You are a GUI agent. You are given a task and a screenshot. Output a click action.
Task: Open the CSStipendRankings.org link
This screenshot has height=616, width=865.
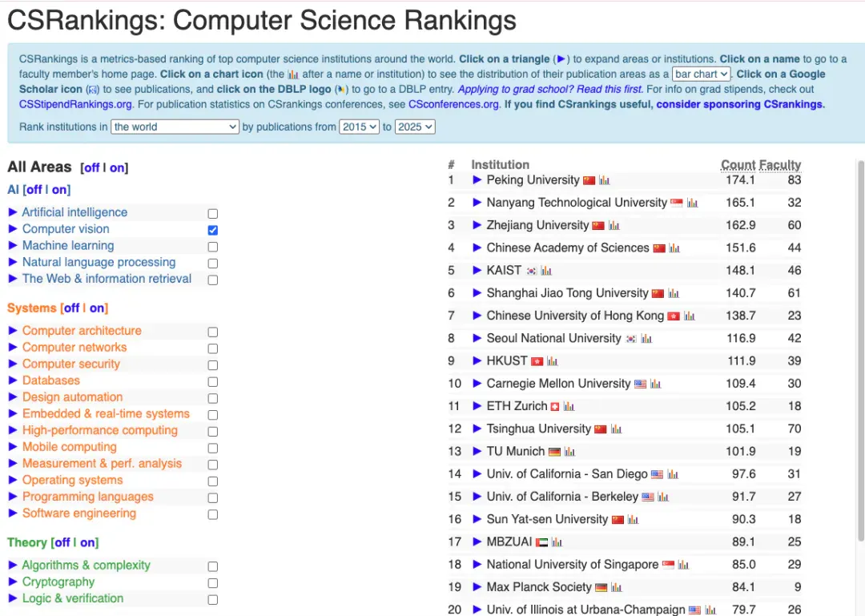75,104
